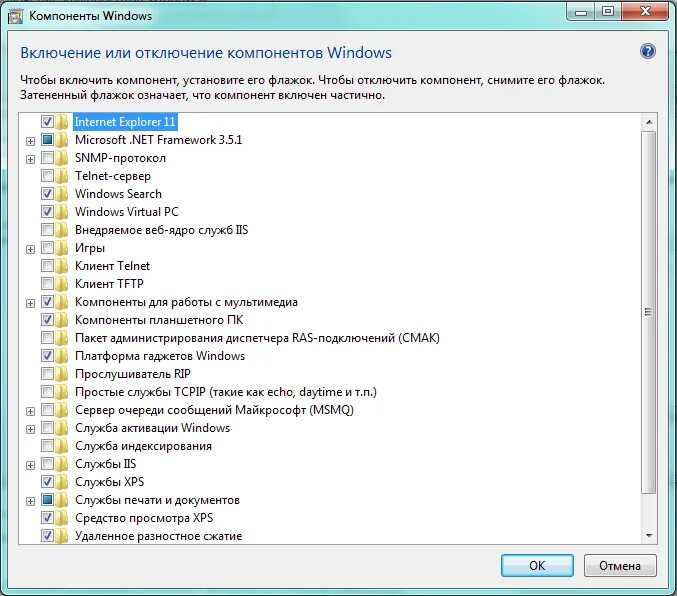This screenshot has height=596, width=677.
Task: Check the Клиент TFTP checkbox
Action: tap(47, 284)
